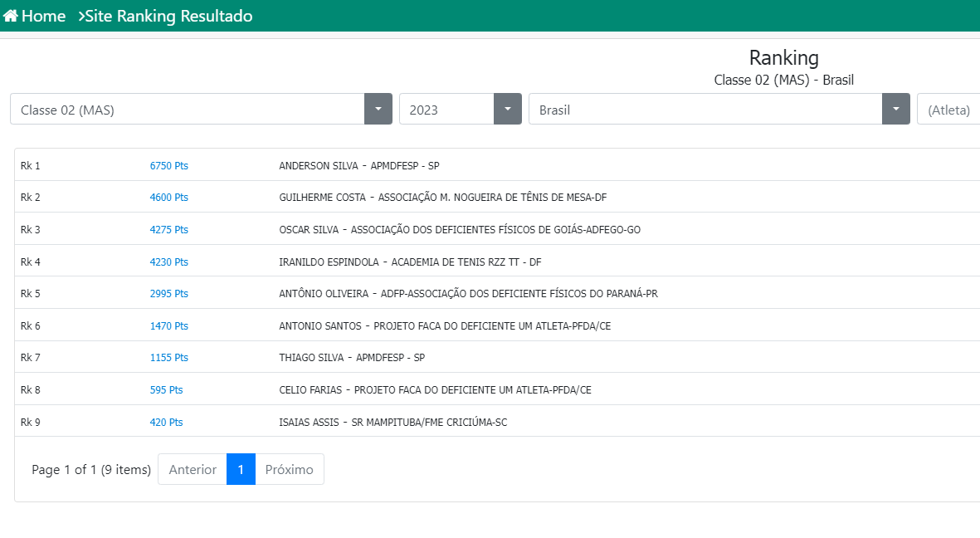Viewport: 980px width, 538px height.
Task: Click the 595 Pts link
Action: coord(166,390)
